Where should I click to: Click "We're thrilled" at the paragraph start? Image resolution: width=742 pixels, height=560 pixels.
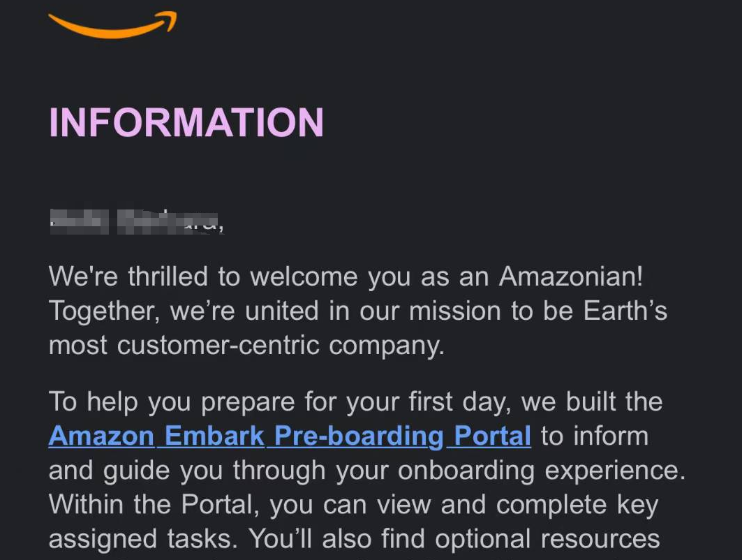[128, 277]
